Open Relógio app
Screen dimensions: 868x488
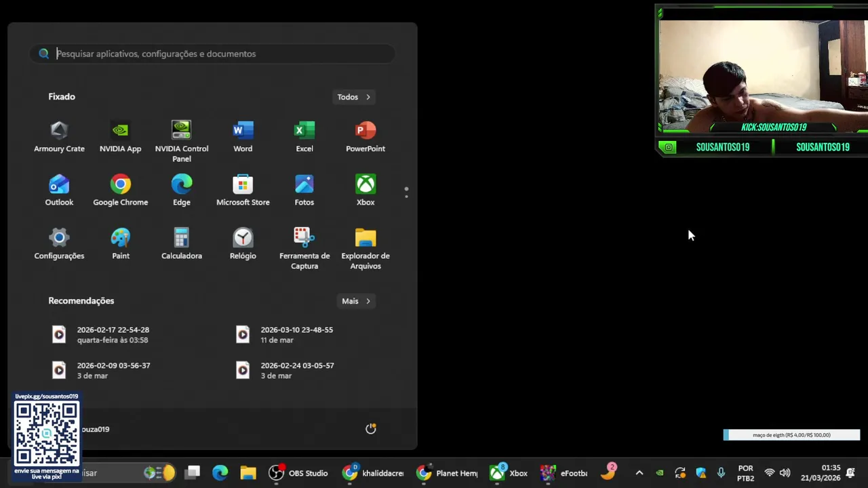243,244
